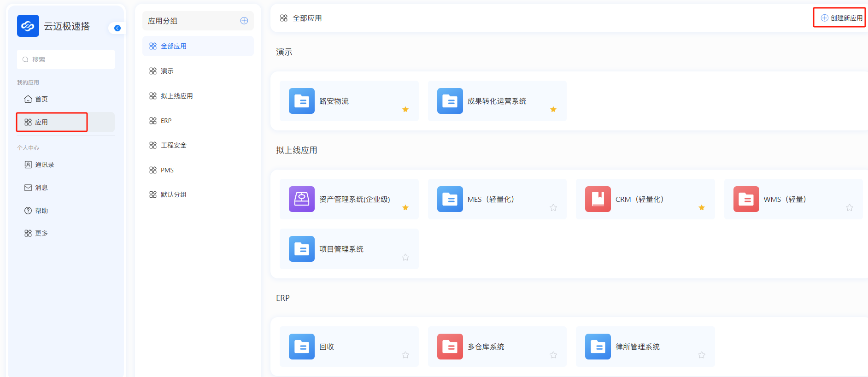
Task: Open 消息 messages in the sidebar
Action: 41,188
